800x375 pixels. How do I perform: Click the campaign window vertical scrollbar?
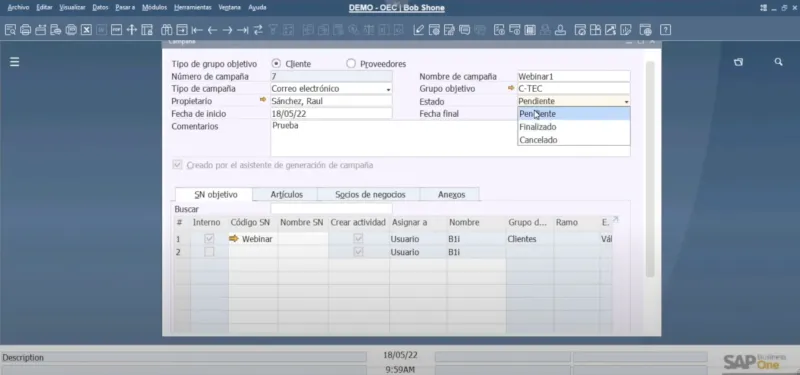pos(649,168)
